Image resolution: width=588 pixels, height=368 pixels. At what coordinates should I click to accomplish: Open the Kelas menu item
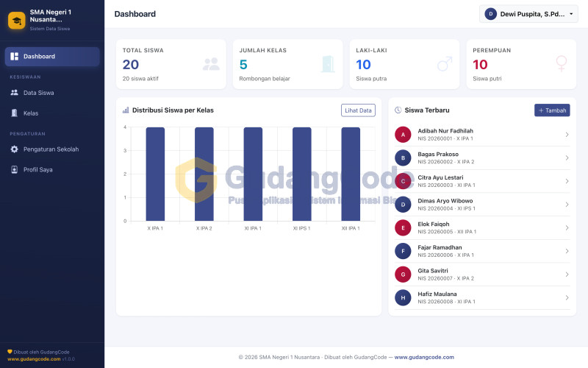52,113
